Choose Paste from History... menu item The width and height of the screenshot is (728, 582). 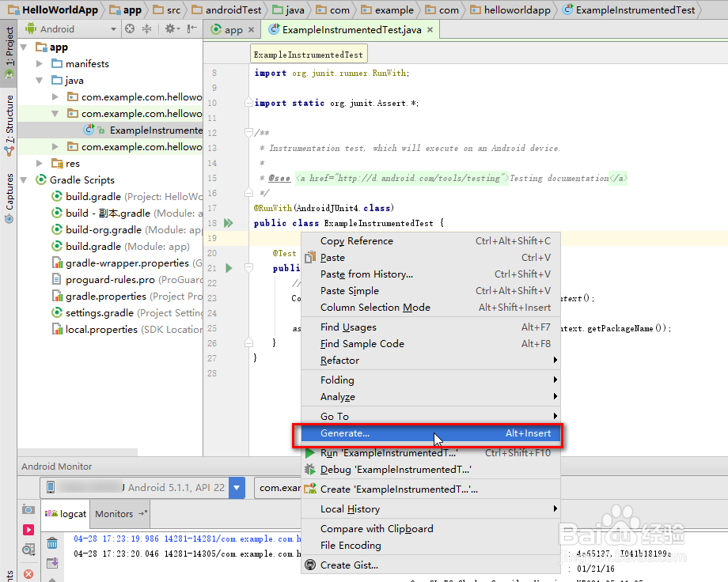tap(430, 274)
